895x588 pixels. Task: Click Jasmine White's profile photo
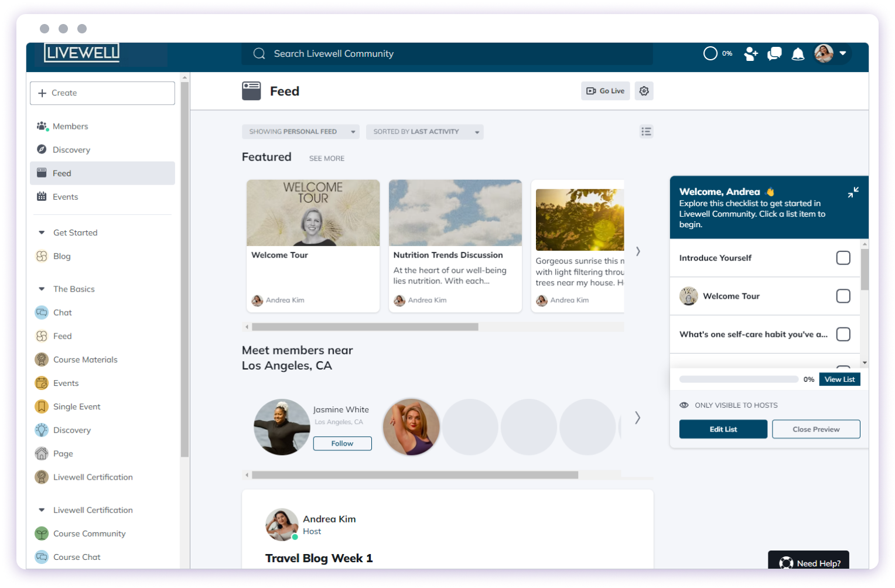(x=282, y=427)
